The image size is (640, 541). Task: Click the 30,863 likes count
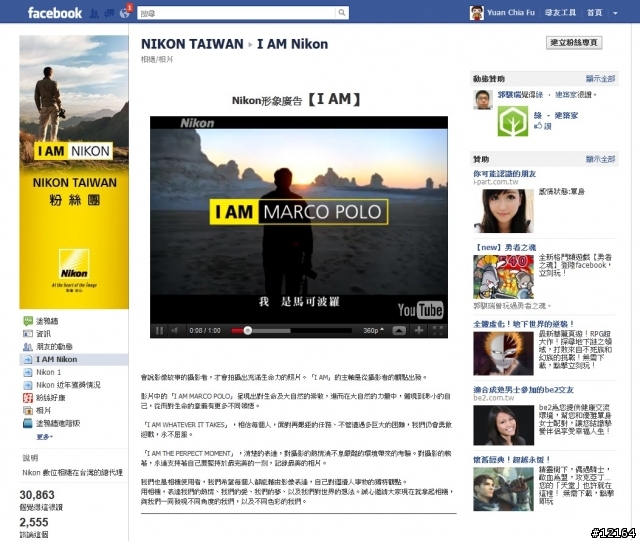pos(37,495)
